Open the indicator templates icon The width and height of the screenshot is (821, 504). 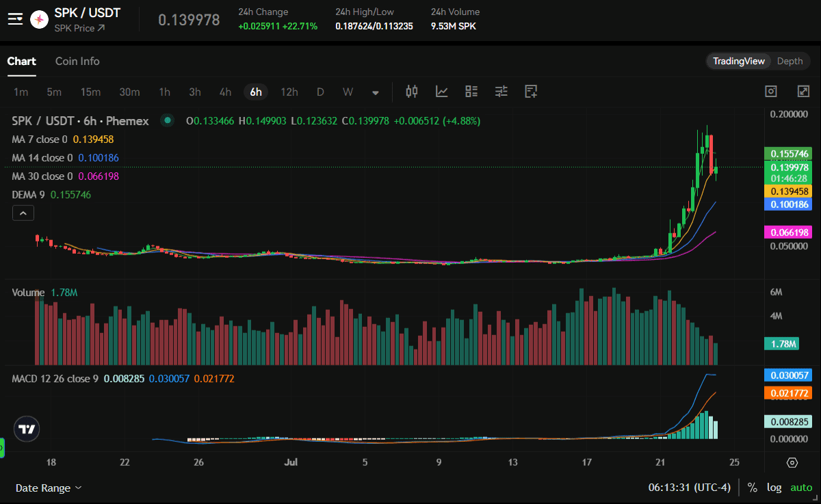coord(471,91)
